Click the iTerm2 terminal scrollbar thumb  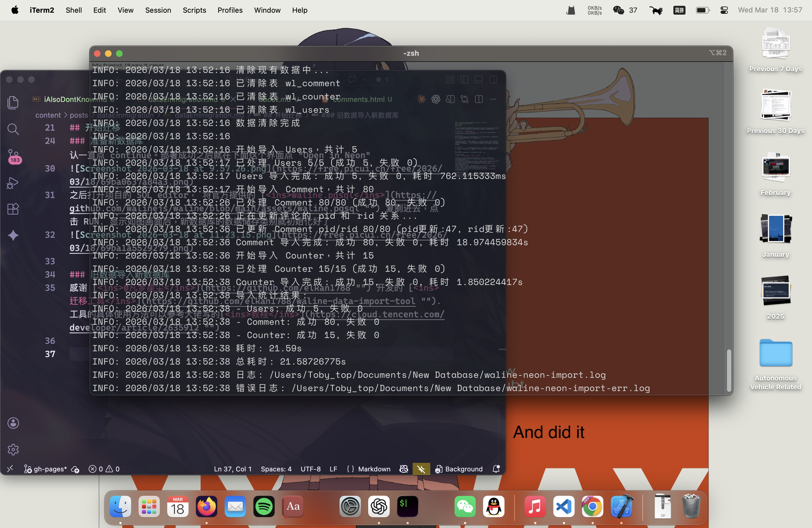click(x=729, y=370)
